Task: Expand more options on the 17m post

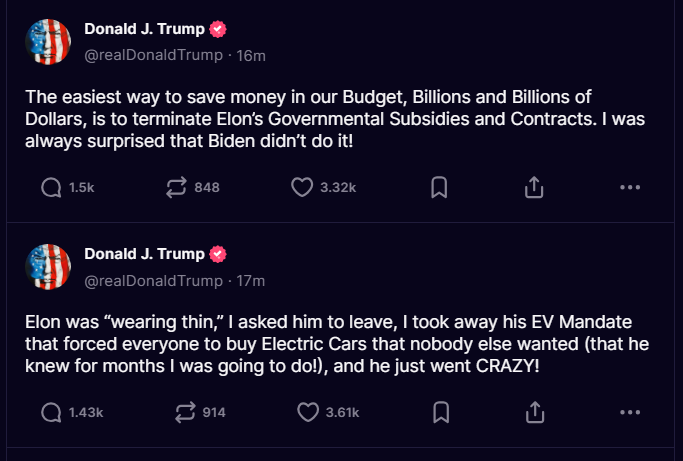Action: pyautogui.click(x=629, y=412)
